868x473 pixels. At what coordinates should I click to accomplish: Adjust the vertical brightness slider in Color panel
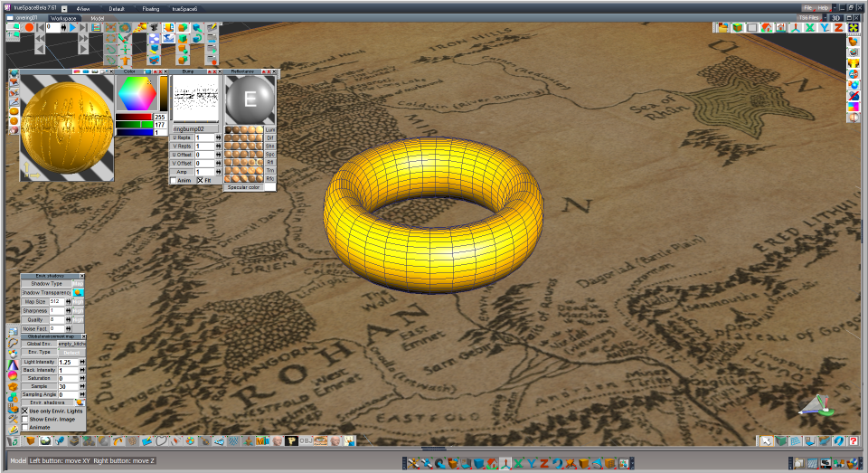coord(164,93)
